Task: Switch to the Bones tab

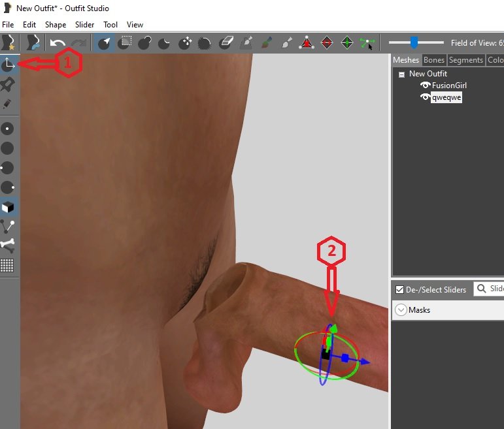Action: (x=434, y=60)
